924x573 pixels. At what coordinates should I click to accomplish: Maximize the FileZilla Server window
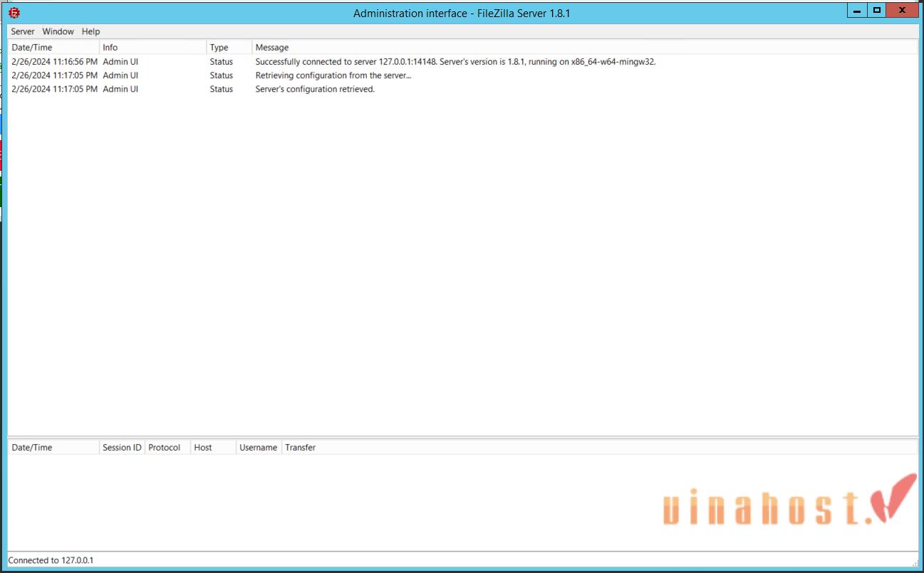point(876,11)
